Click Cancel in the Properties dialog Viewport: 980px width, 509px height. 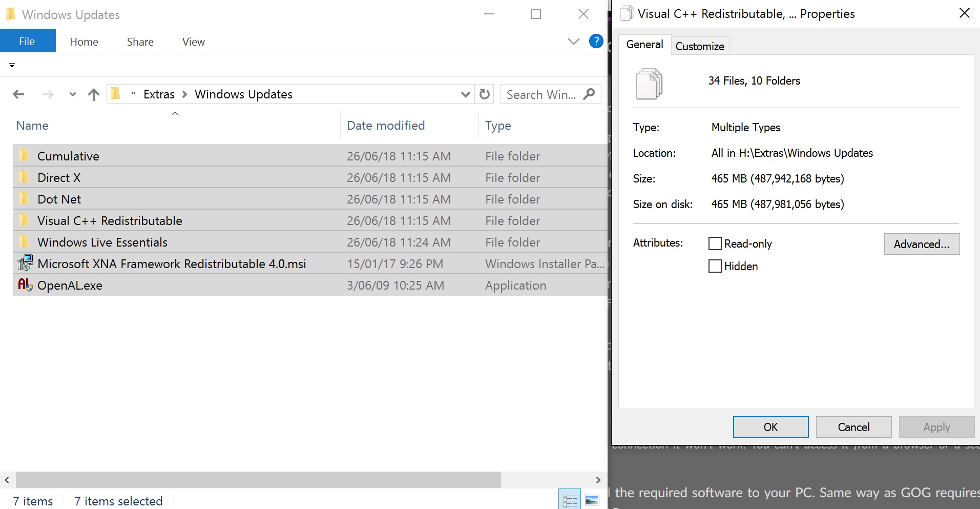(853, 427)
